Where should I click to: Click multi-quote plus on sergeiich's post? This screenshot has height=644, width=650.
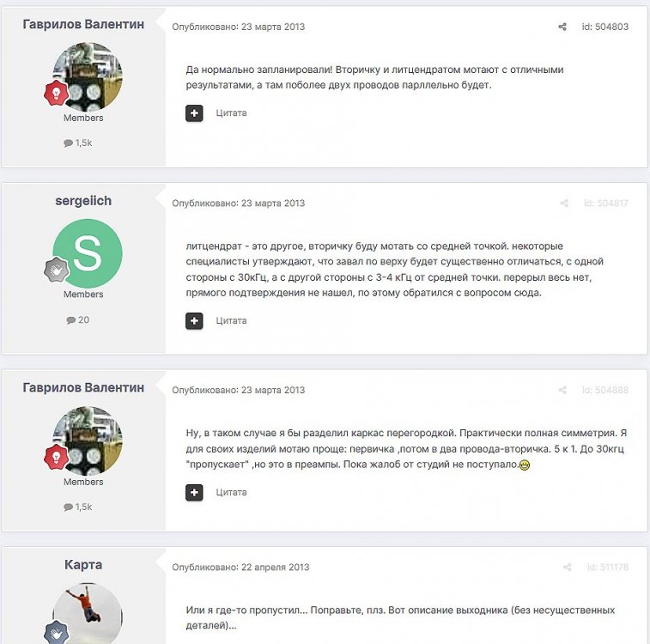[194, 321]
